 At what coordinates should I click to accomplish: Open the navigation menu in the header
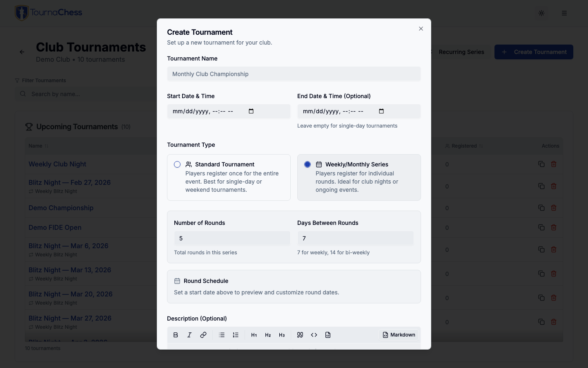coord(564,13)
